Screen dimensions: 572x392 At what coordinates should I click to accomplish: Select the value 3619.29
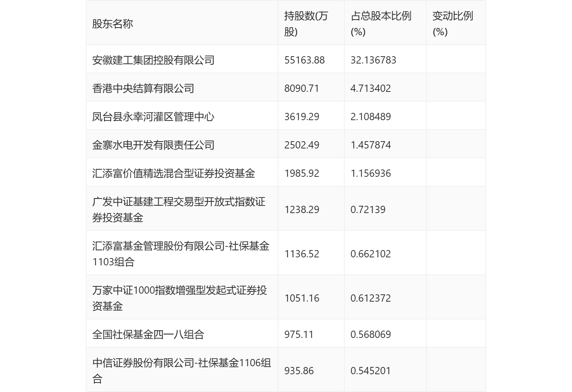pyautogui.click(x=302, y=117)
